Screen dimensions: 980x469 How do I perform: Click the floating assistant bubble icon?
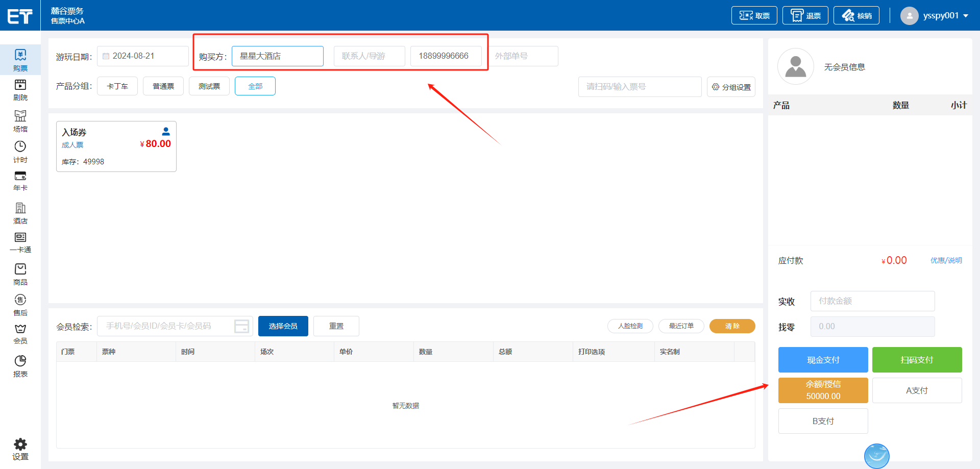pyautogui.click(x=876, y=455)
